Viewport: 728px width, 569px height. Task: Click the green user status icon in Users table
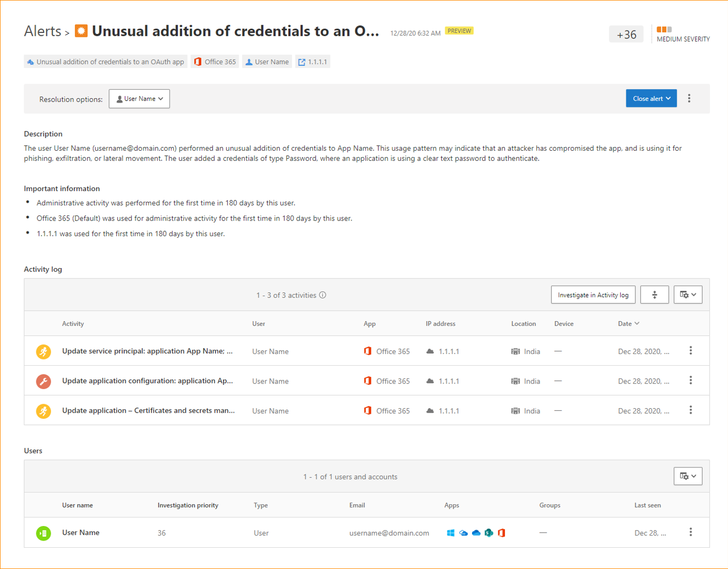(x=44, y=533)
